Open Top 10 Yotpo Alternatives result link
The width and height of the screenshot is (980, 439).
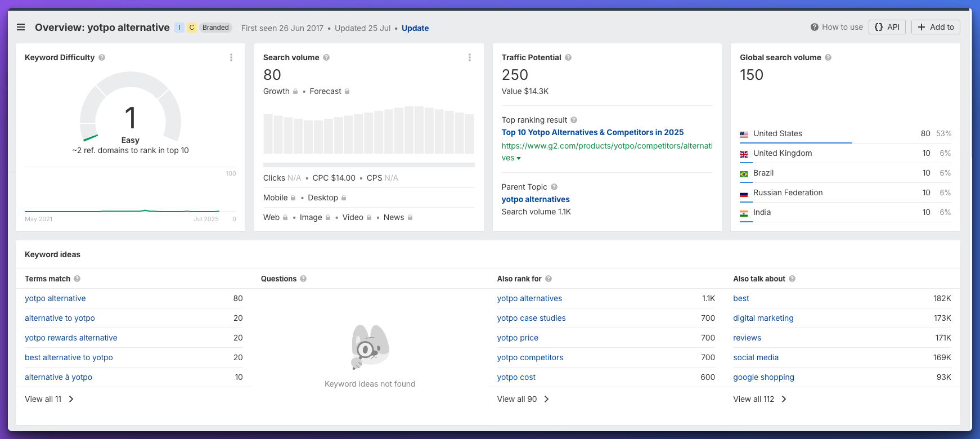coord(592,132)
